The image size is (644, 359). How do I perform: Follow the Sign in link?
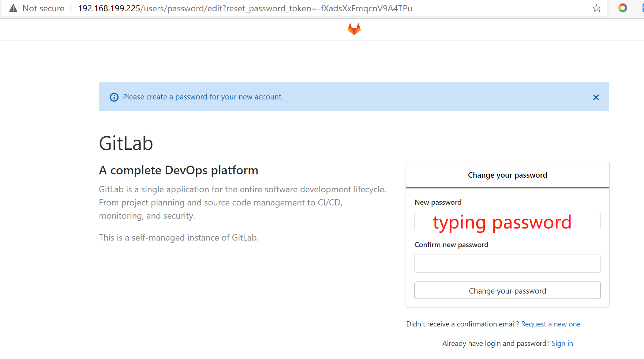(x=562, y=343)
